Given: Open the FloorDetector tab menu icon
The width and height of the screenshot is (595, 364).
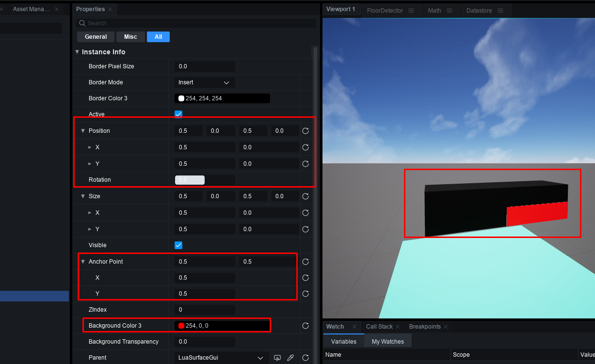Looking at the screenshot, I should (x=411, y=11).
